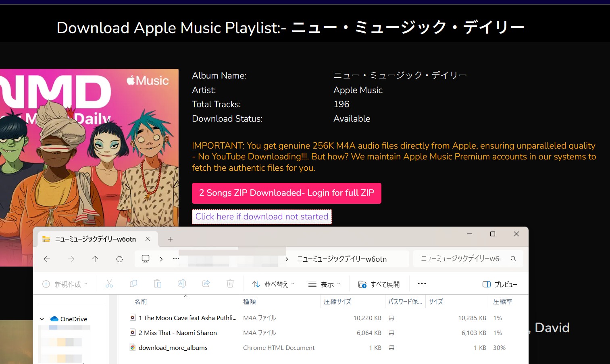Open the more options ellipsis in toolbar

[422, 284]
